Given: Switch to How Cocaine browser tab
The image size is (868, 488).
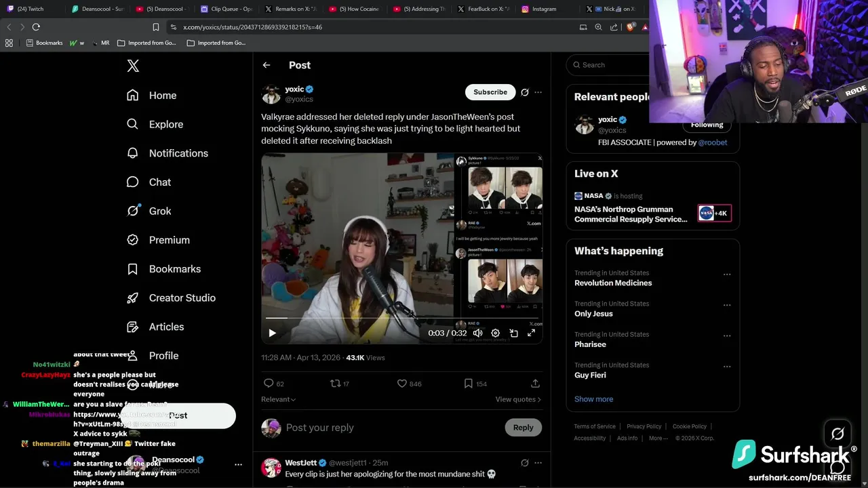Looking at the screenshot, I should pos(357,9).
